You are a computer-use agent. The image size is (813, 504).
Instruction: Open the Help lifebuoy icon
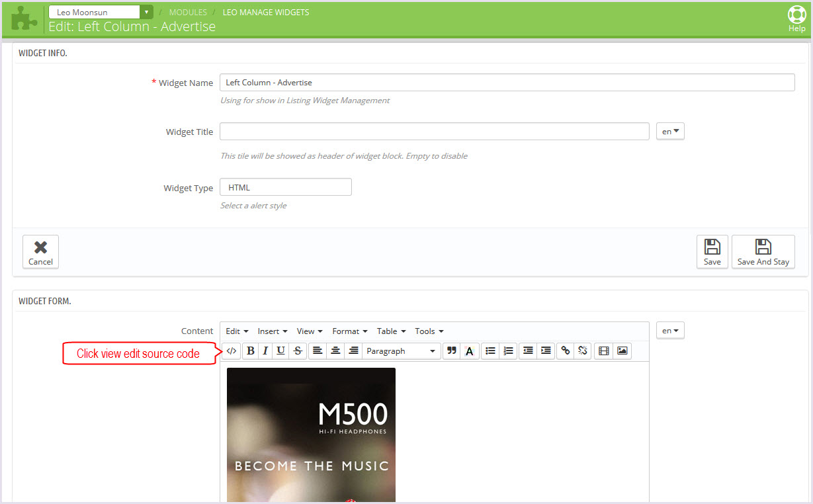point(796,19)
